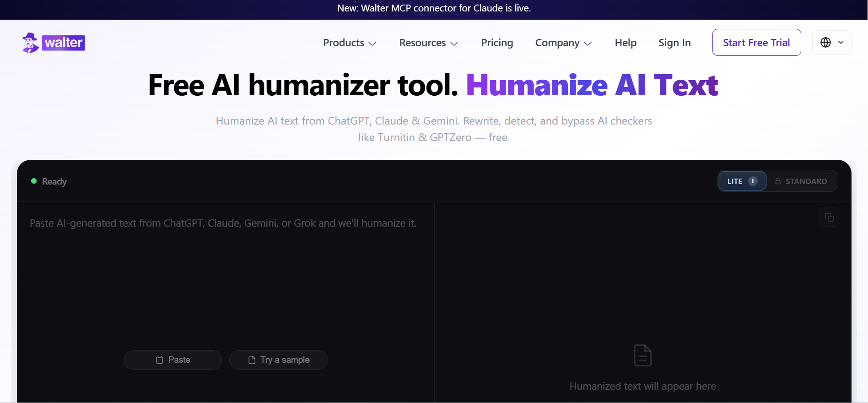Click the Paste button
This screenshot has height=403, width=868.
coord(173,360)
